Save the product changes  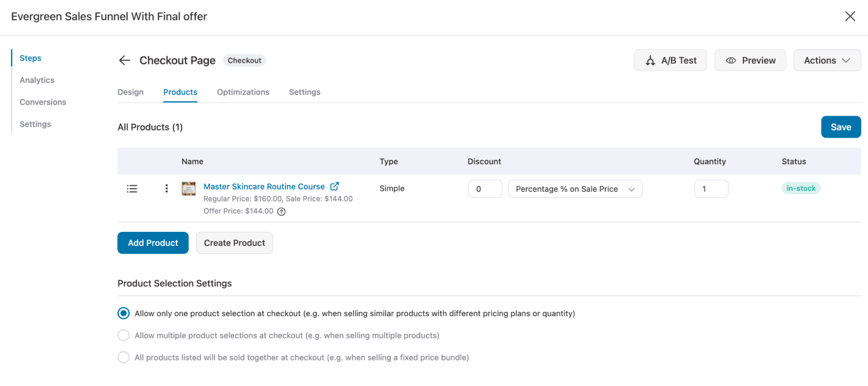click(841, 127)
